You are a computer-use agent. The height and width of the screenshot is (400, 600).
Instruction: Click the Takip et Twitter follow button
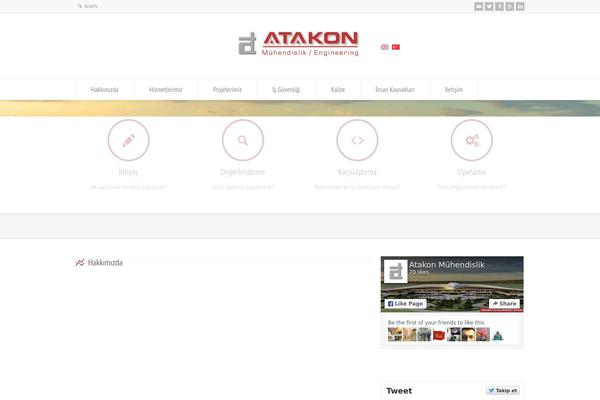(503, 390)
